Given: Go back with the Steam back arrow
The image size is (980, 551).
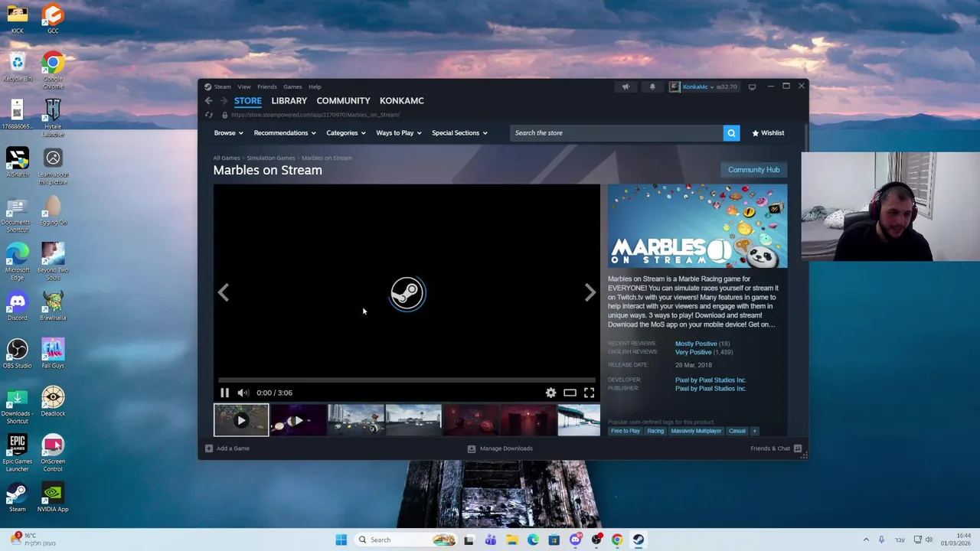Looking at the screenshot, I should (x=208, y=100).
